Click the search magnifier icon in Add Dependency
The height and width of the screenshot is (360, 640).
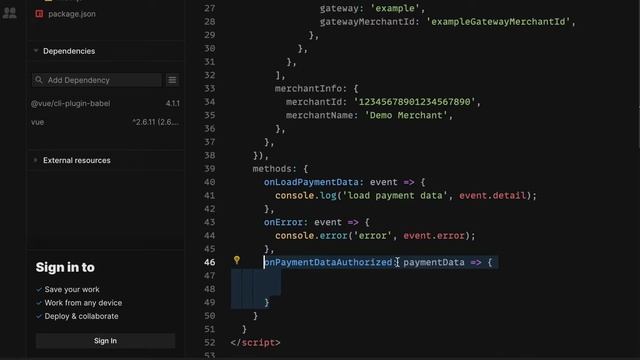pyautogui.click(x=39, y=80)
